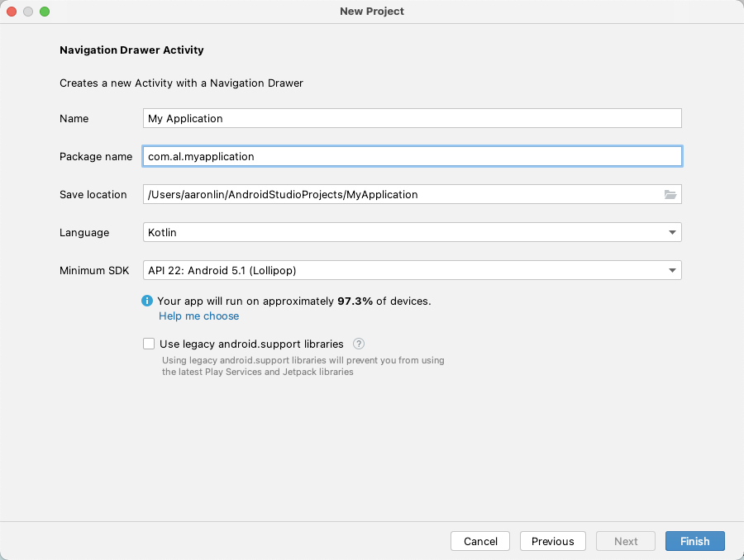Click the yellow minimize window button
The image size is (744, 560).
28,12
